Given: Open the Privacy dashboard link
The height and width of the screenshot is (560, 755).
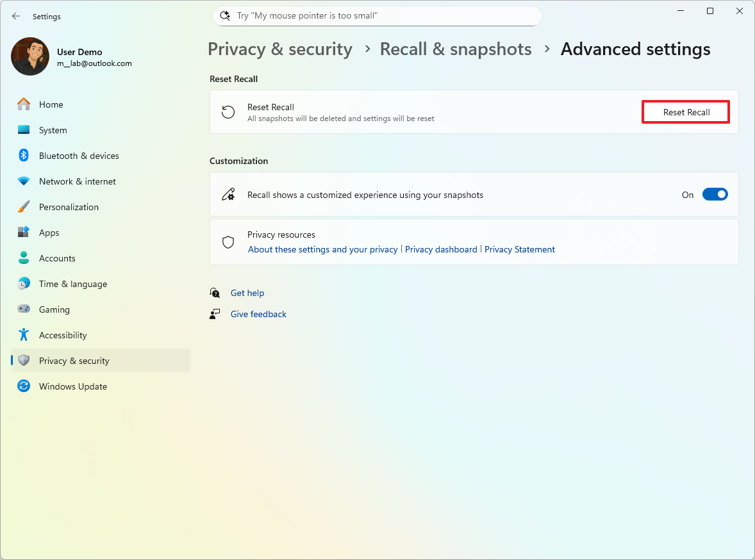Looking at the screenshot, I should pyautogui.click(x=441, y=249).
